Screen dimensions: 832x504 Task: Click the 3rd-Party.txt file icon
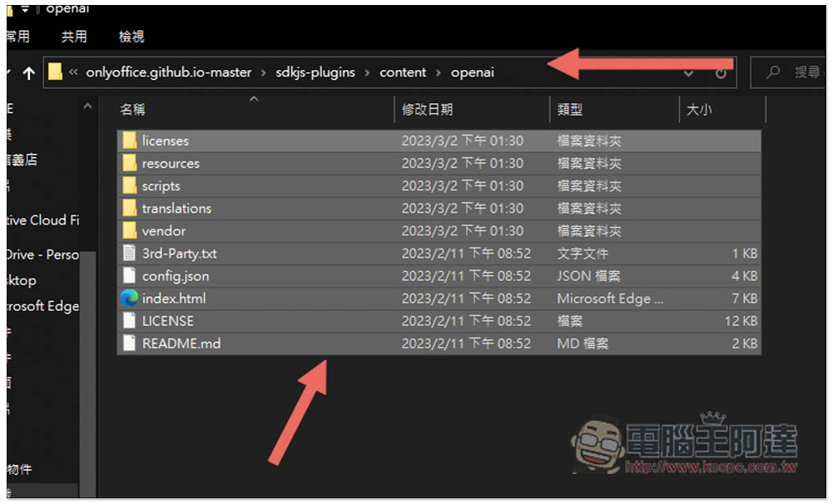click(x=129, y=253)
